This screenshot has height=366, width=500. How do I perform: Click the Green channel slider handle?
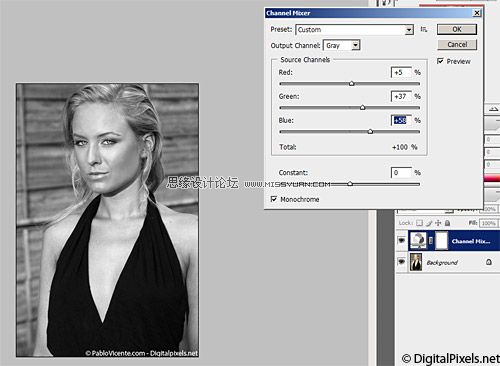coord(362,107)
